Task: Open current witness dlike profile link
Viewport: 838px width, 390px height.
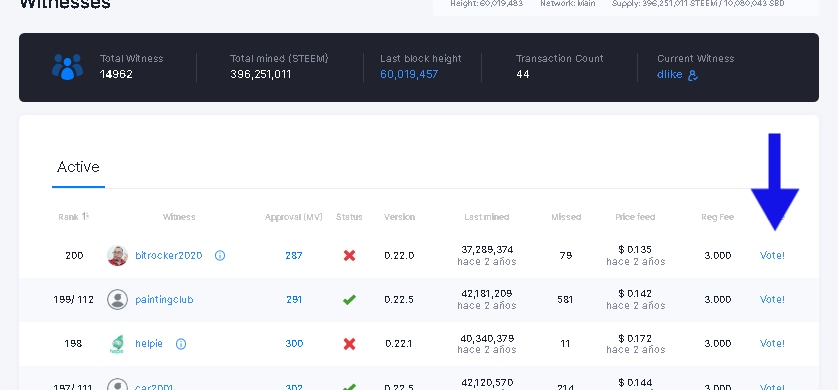Action: 669,74
